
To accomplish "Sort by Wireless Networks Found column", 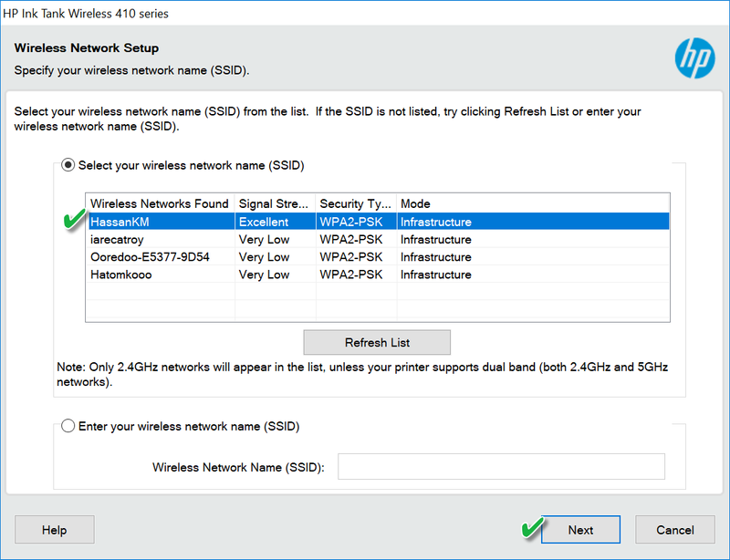I will 161,203.
